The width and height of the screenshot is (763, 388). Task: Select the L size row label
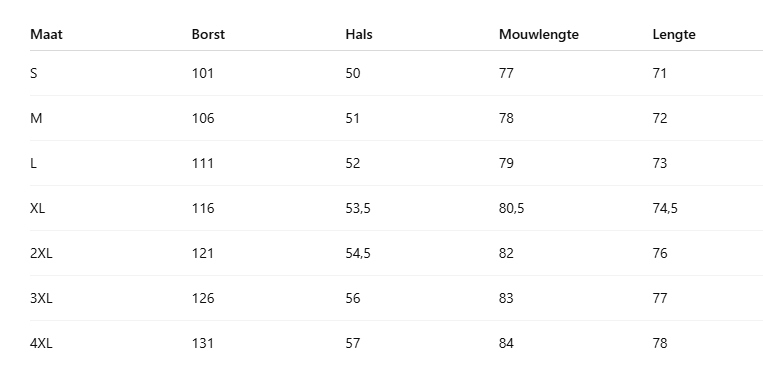point(33,163)
